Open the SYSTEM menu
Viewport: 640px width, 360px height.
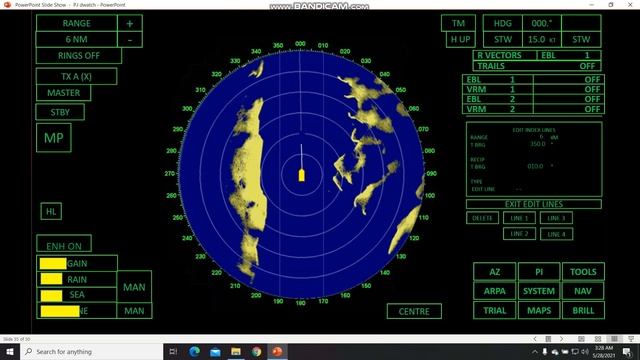pyautogui.click(x=539, y=291)
